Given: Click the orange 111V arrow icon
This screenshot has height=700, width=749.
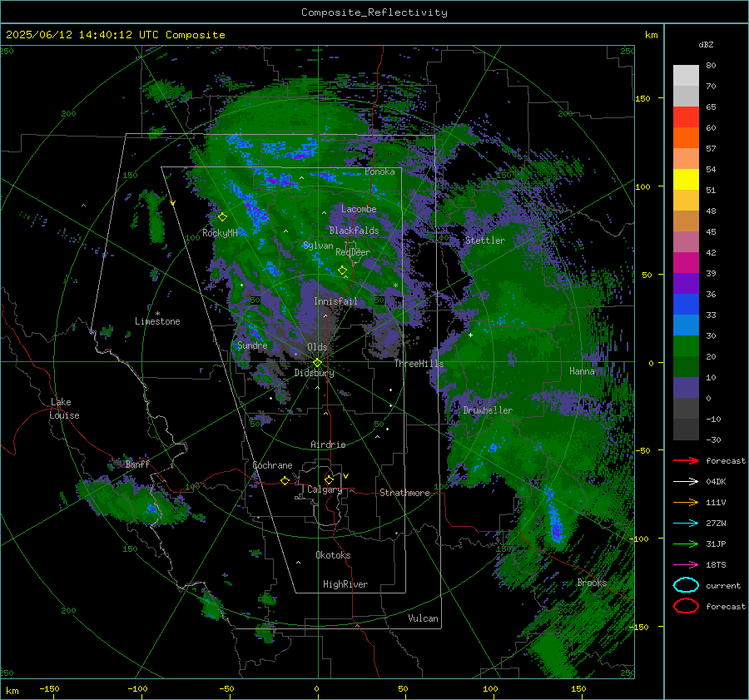Looking at the screenshot, I should pyautogui.click(x=686, y=502).
